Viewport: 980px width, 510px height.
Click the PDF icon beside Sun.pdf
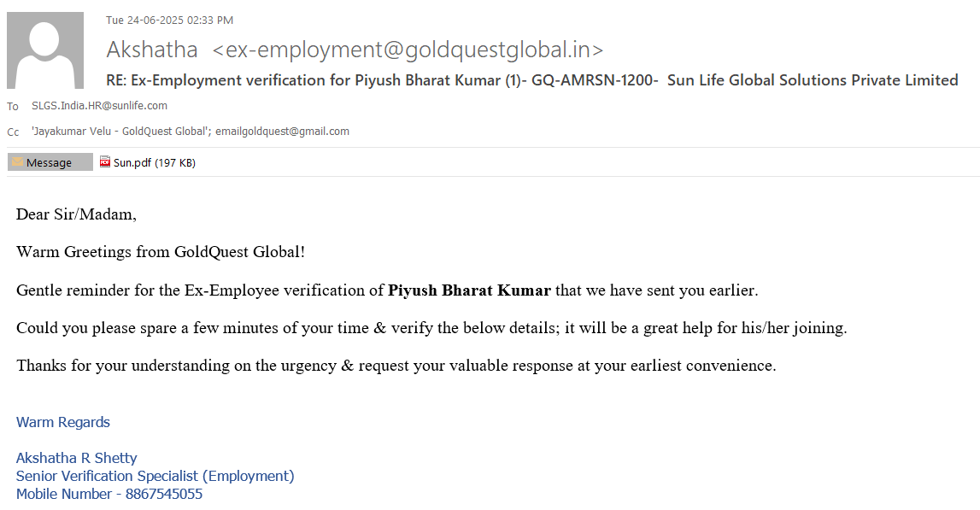pyautogui.click(x=105, y=162)
